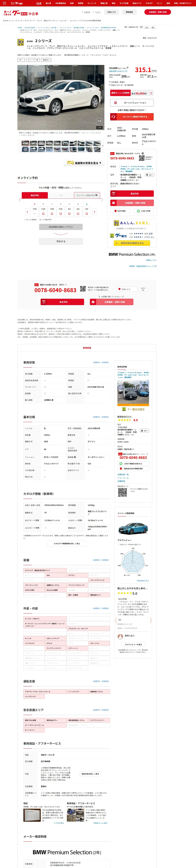Click the グー鑑定 inspection logo

click(119, 236)
